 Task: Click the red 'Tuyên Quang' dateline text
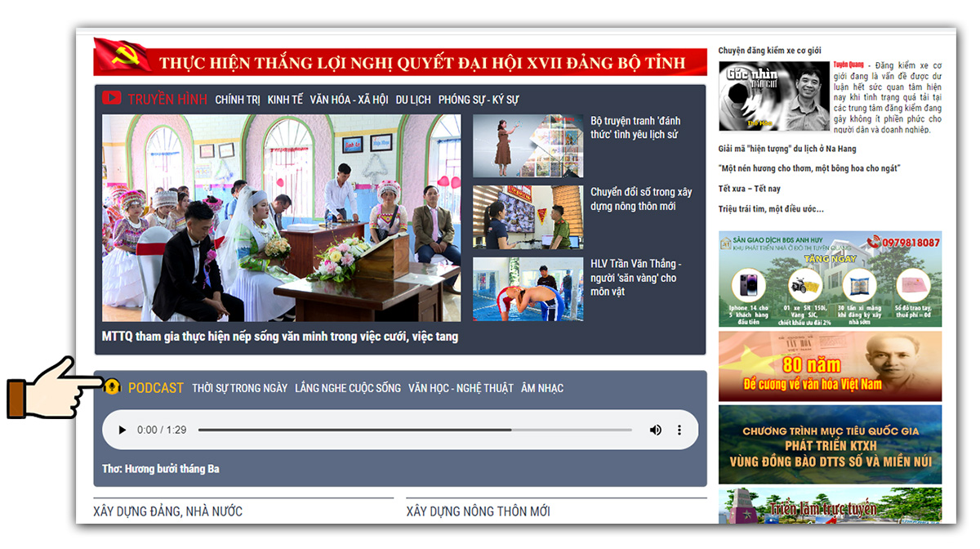click(x=849, y=65)
